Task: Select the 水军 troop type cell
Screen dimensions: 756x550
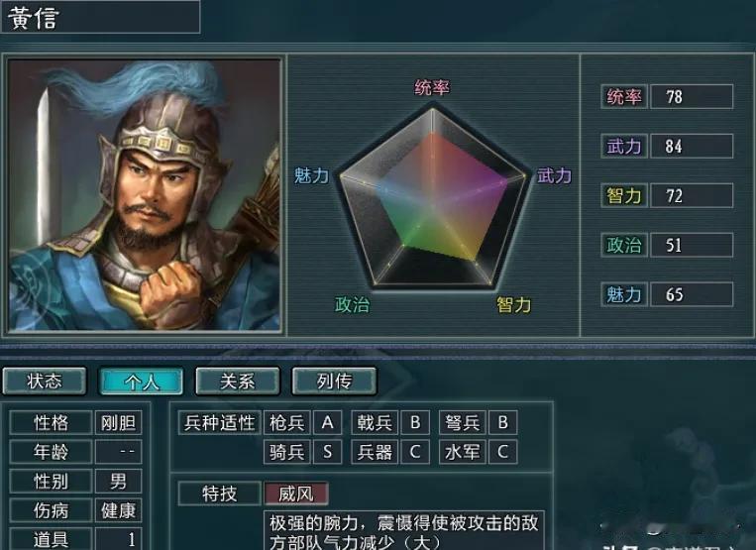Action: (463, 452)
